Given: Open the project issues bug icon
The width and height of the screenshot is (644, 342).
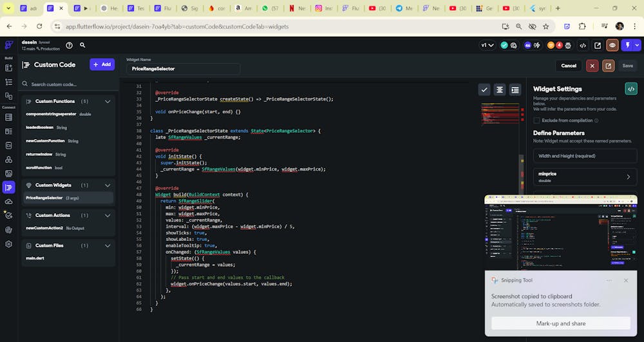Looking at the screenshot, I should [568, 46].
